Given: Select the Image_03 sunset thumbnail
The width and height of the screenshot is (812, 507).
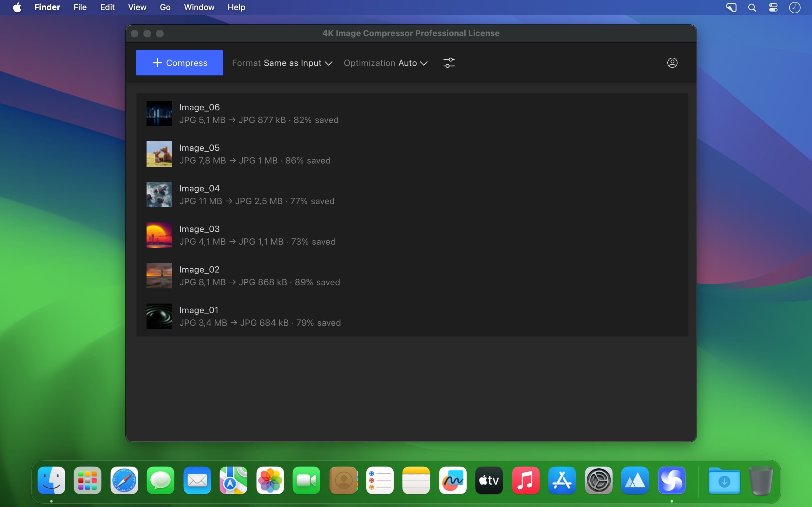Looking at the screenshot, I should tap(159, 235).
